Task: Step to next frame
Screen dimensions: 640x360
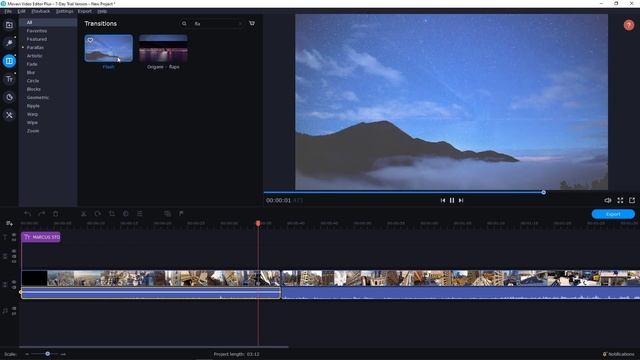Action: (461, 200)
